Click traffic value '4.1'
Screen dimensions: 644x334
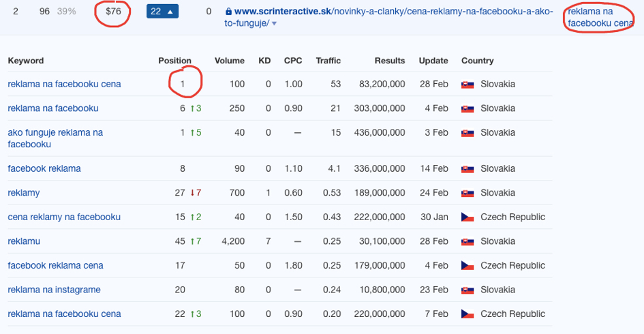tap(335, 169)
